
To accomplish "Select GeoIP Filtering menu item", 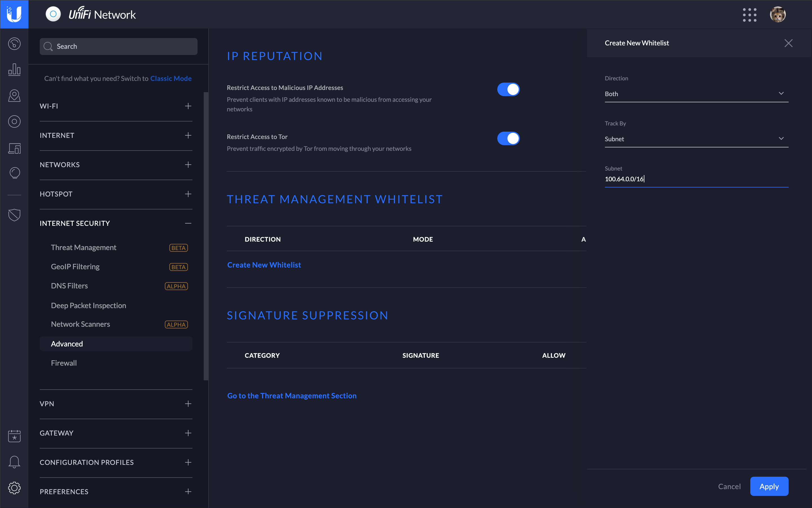I will click(75, 267).
